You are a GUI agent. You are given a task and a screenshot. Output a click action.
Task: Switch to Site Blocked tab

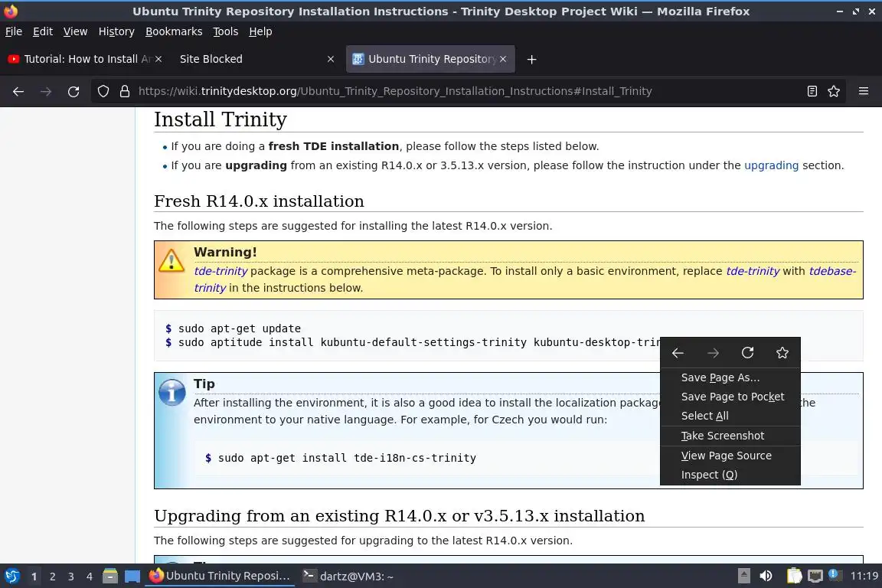[256, 59]
